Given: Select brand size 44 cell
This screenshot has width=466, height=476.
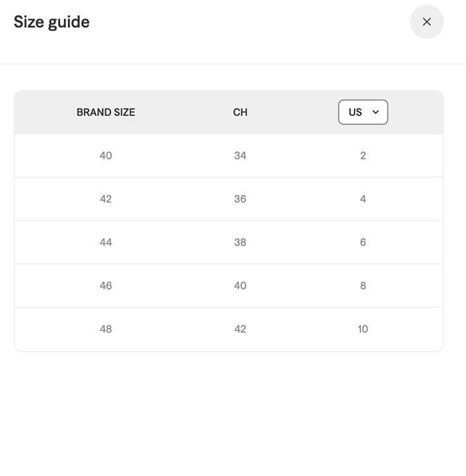Looking at the screenshot, I should [106, 243].
